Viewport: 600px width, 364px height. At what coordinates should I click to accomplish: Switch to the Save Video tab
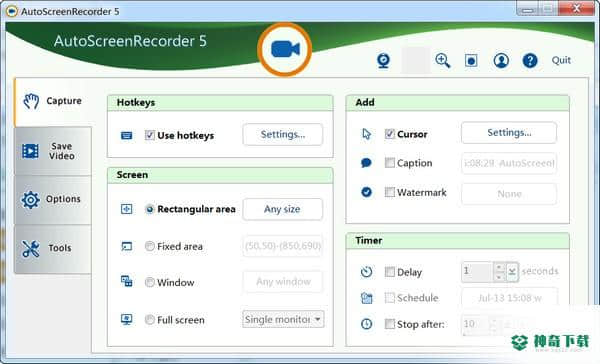(x=53, y=151)
